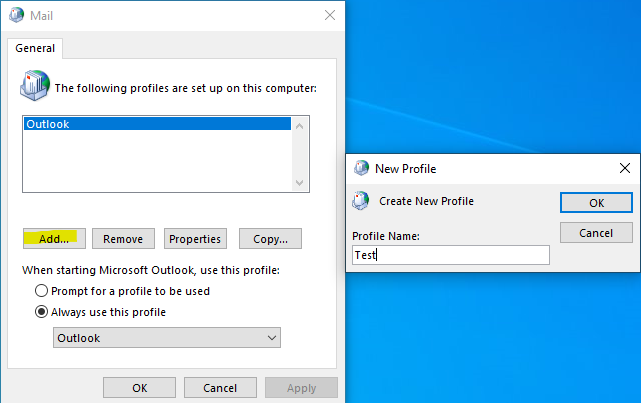Screen dimensions: 641x403
Task: Click the profiles icon beside the description text
Action: pos(35,87)
